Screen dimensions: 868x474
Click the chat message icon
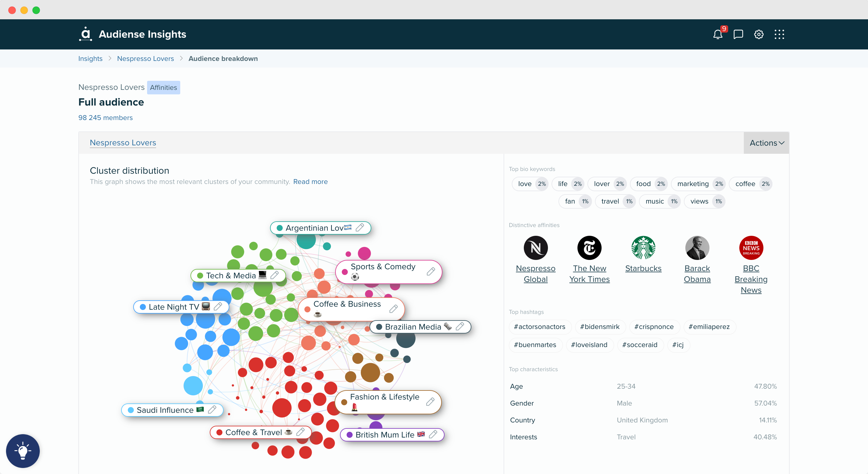coord(738,34)
